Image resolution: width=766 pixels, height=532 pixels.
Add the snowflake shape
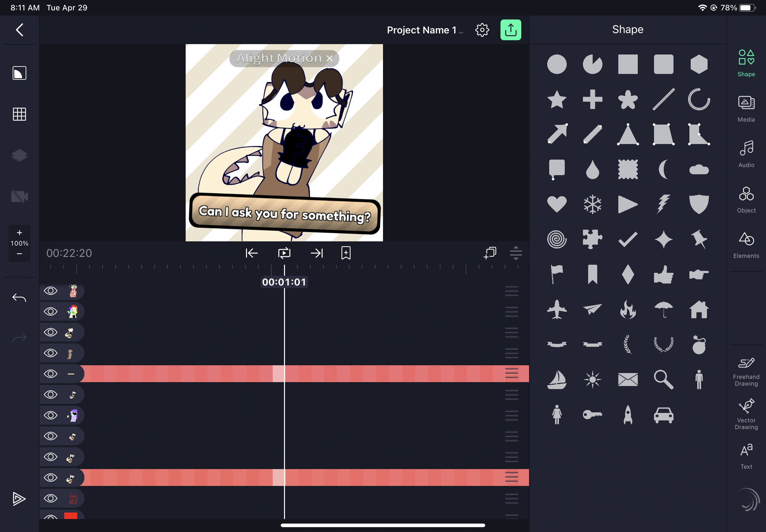tap(592, 204)
